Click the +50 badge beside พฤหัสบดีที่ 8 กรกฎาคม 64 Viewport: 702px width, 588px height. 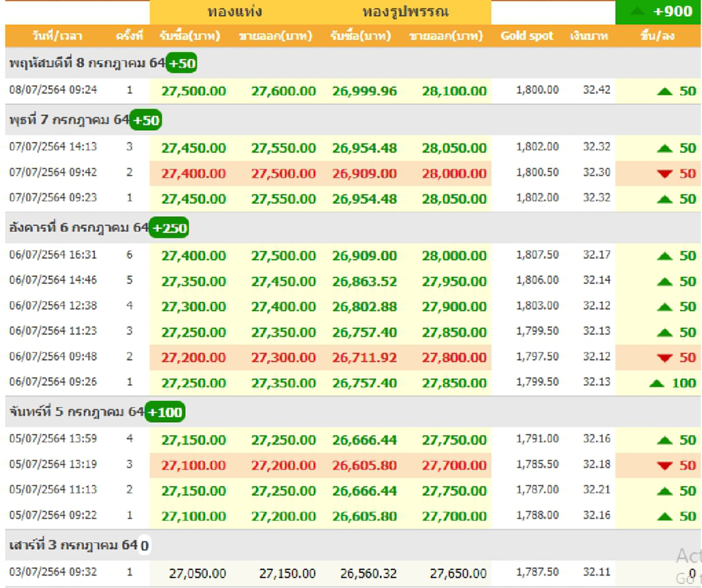[x=181, y=63]
